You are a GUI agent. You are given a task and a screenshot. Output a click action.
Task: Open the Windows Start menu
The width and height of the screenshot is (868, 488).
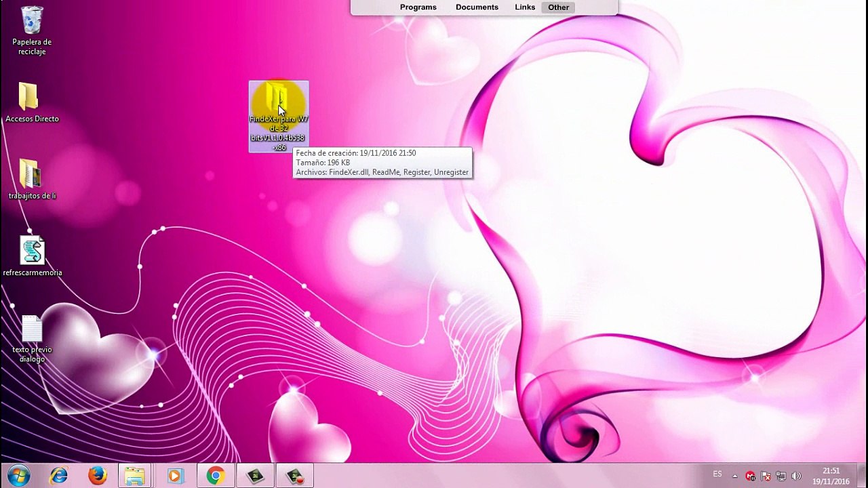pos(18,476)
